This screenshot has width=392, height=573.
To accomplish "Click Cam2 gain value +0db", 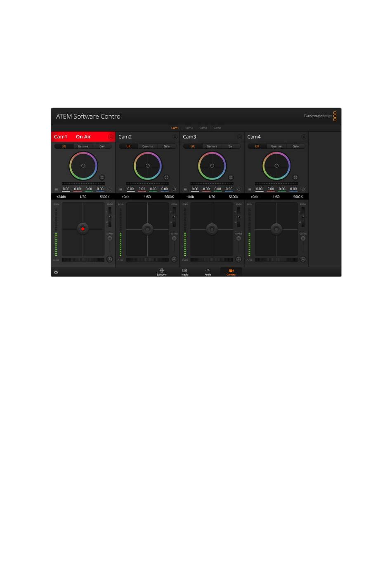I will click(x=125, y=197).
